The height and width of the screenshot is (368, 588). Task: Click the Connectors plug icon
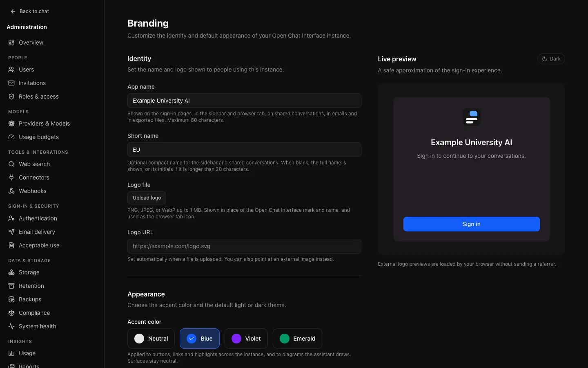(x=11, y=177)
